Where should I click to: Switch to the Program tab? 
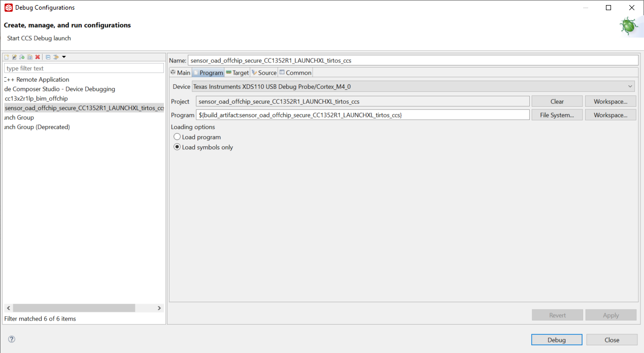208,73
